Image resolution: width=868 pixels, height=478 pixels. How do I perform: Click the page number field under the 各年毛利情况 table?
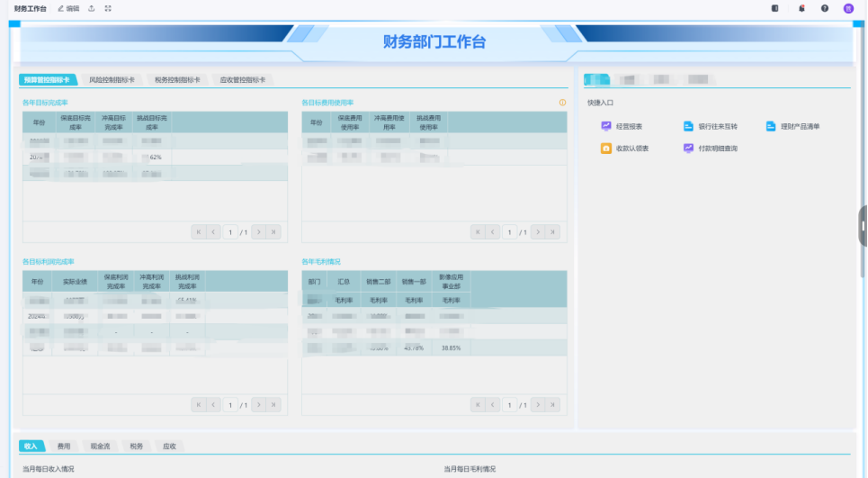[509, 406]
